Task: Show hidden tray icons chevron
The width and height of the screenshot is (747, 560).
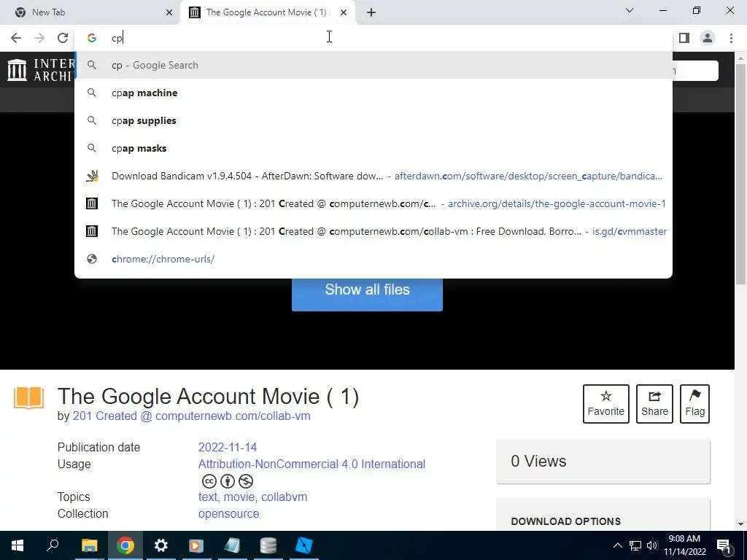Action: click(x=617, y=545)
